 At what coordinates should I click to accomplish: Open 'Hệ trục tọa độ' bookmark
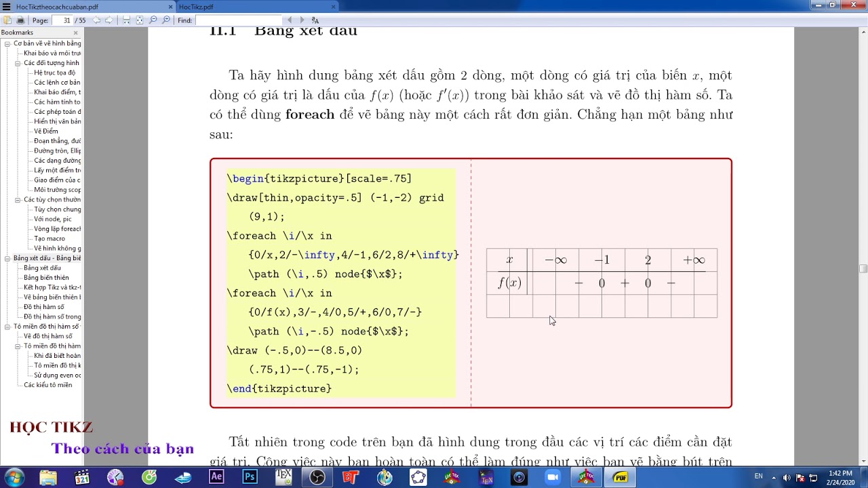(x=55, y=73)
